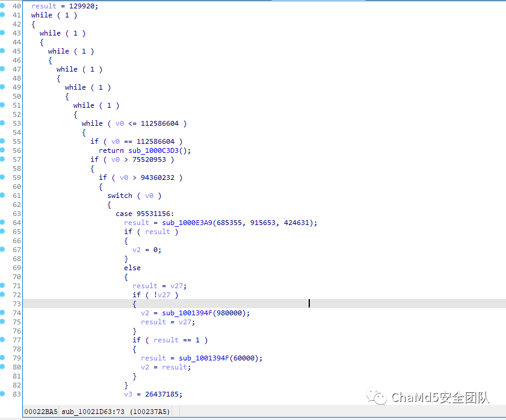
Task: Select result in 'result == 1' condition
Action: pos(166,340)
